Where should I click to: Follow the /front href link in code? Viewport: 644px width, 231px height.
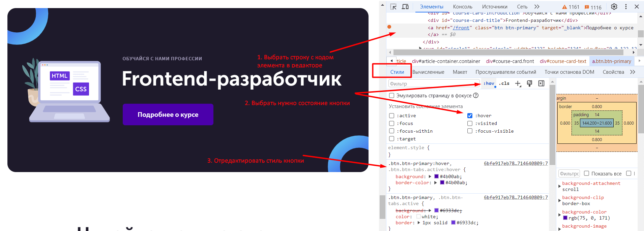461,28
